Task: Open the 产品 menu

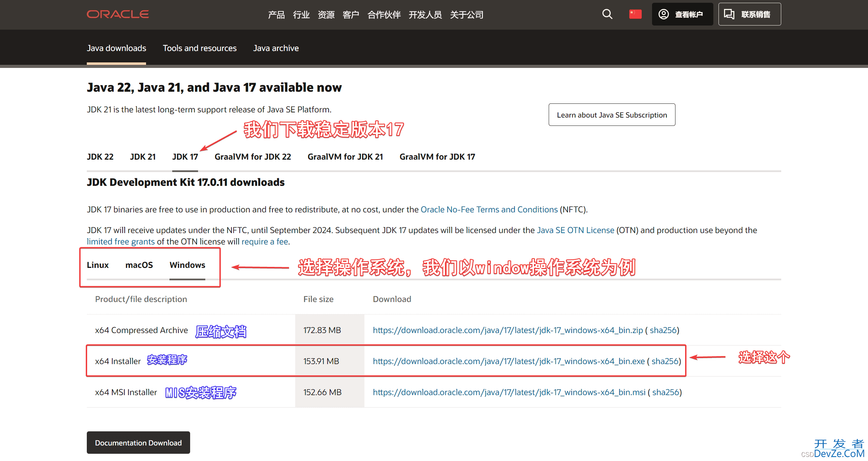Action: tap(276, 15)
